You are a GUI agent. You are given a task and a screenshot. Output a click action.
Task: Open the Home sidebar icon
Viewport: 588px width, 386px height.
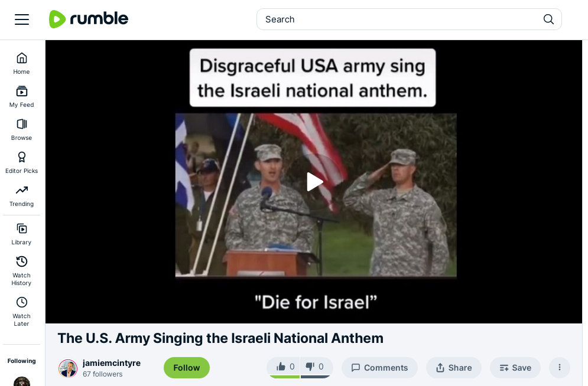click(21, 62)
